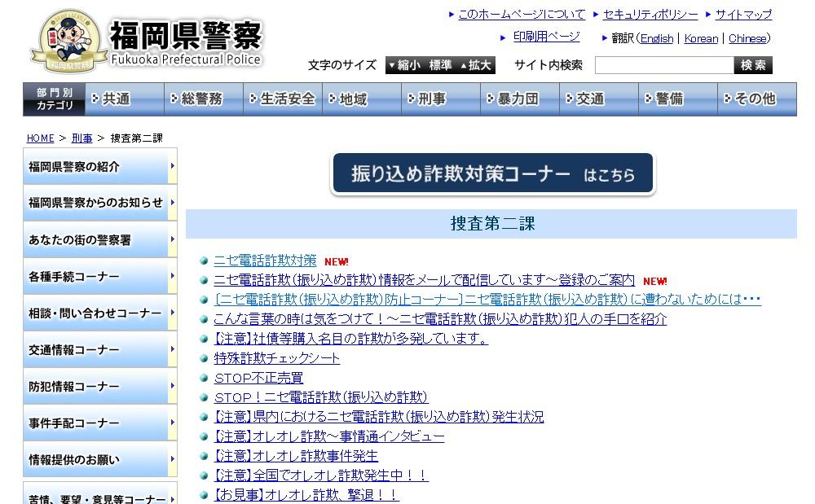
Task: Click the 拡大 text size button
Action: click(477, 65)
